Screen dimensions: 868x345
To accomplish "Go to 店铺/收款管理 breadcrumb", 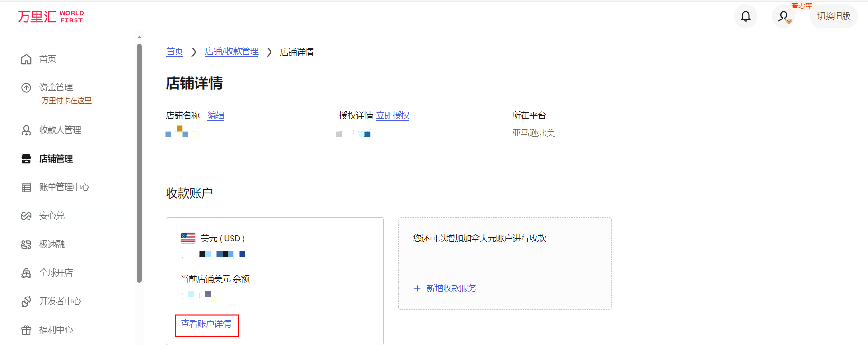I will pyautogui.click(x=232, y=51).
